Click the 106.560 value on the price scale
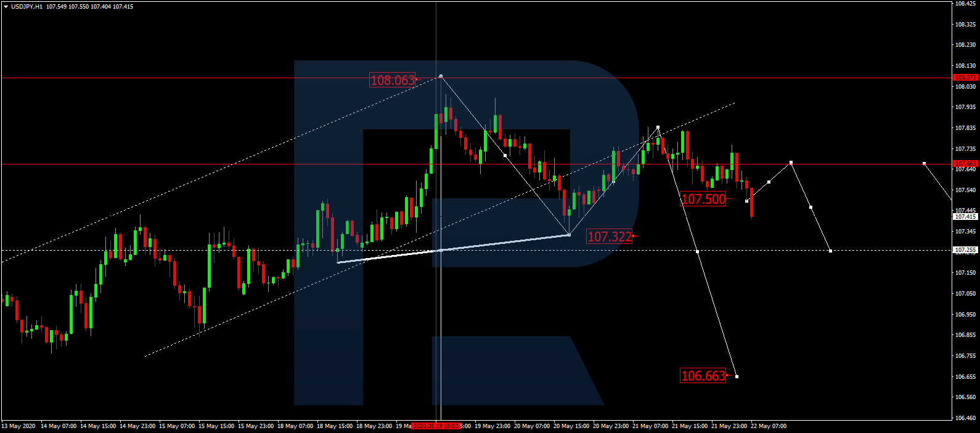This screenshot has height=433, width=980. [965, 397]
